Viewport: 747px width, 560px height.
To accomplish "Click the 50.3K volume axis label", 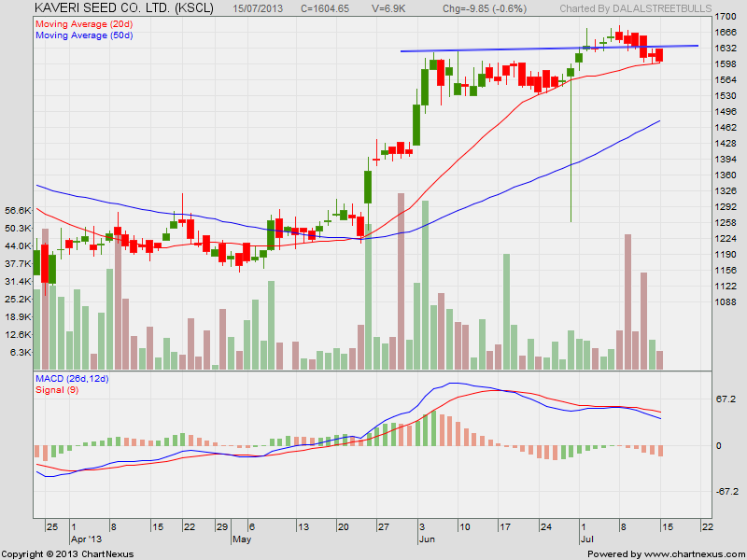I will coord(18,228).
